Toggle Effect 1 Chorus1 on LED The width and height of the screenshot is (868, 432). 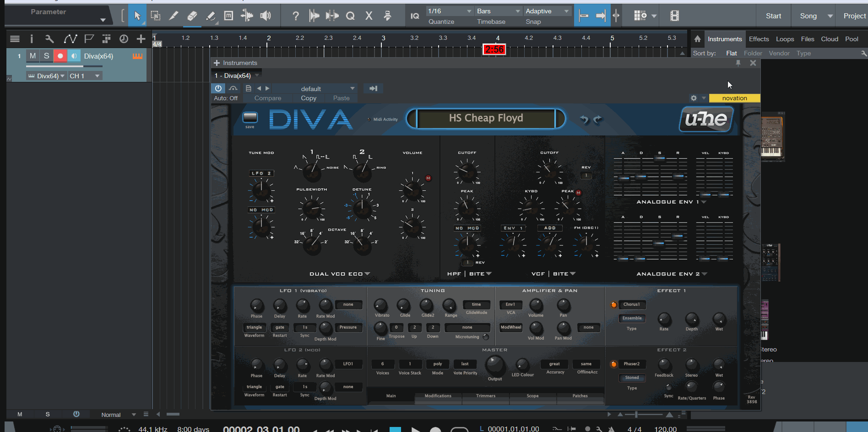(614, 305)
